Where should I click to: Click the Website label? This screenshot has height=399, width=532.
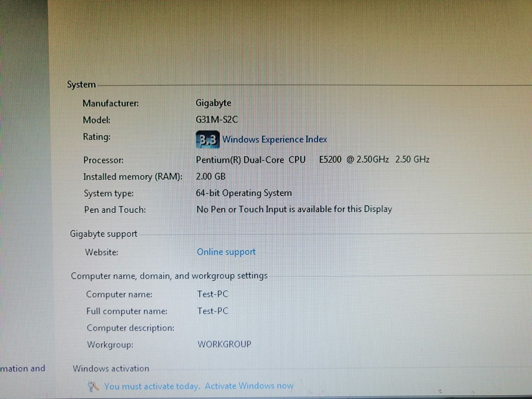click(101, 252)
